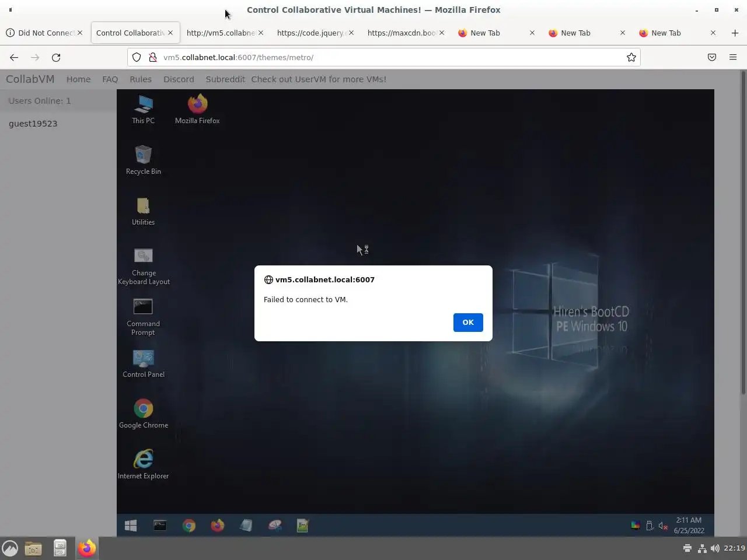
Task: Open the Discord navigation link
Action: (x=179, y=79)
